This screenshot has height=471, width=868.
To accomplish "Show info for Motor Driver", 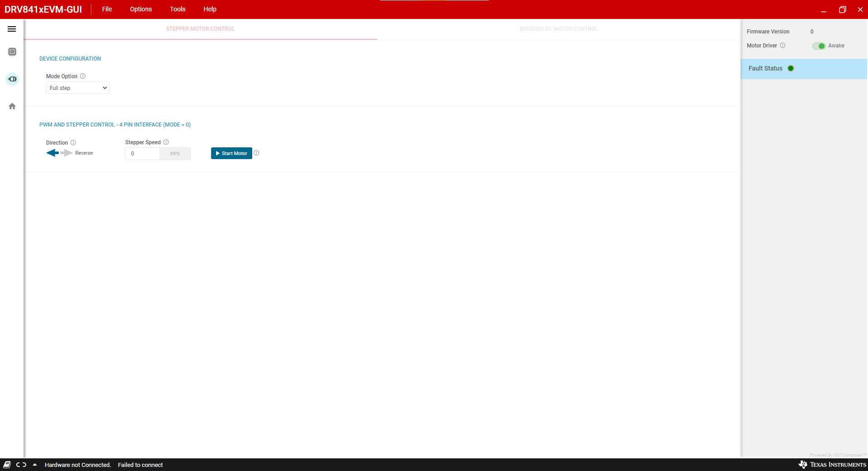I will pos(783,46).
